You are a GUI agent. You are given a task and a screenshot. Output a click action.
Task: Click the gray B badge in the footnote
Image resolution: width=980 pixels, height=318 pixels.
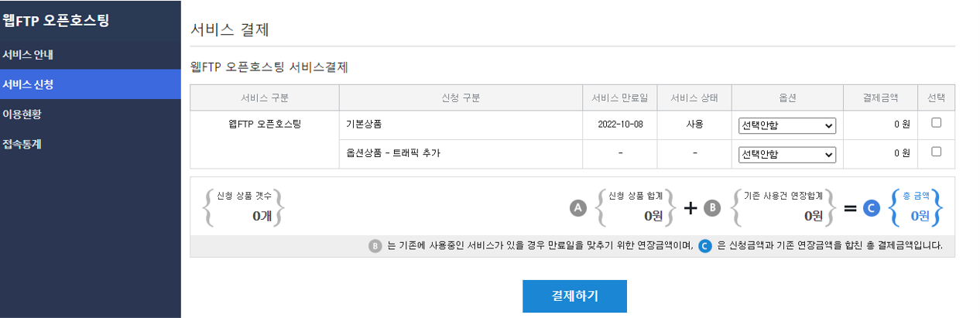pyautogui.click(x=375, y=247)
